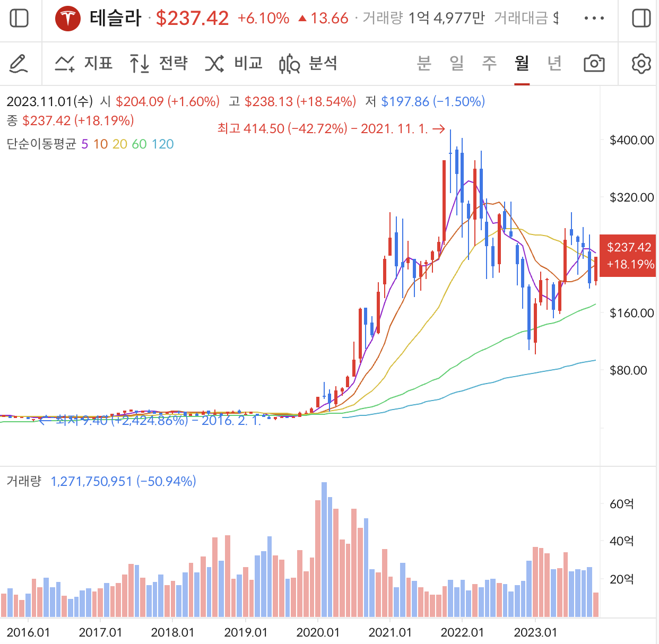The height and width of the screenshot is (644, 659).
Task: Open chart settings via the gear icon
Action: pos(640,63)
